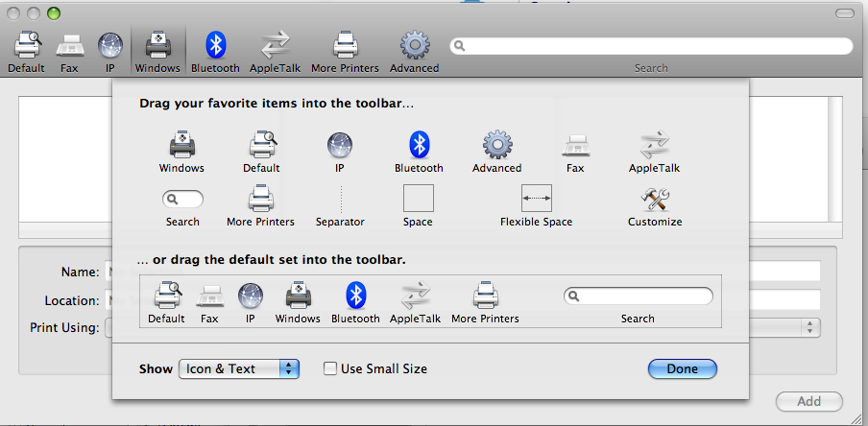Pick the IP globe in favorite items palette
868x426 pixels.
click(339, 146)
